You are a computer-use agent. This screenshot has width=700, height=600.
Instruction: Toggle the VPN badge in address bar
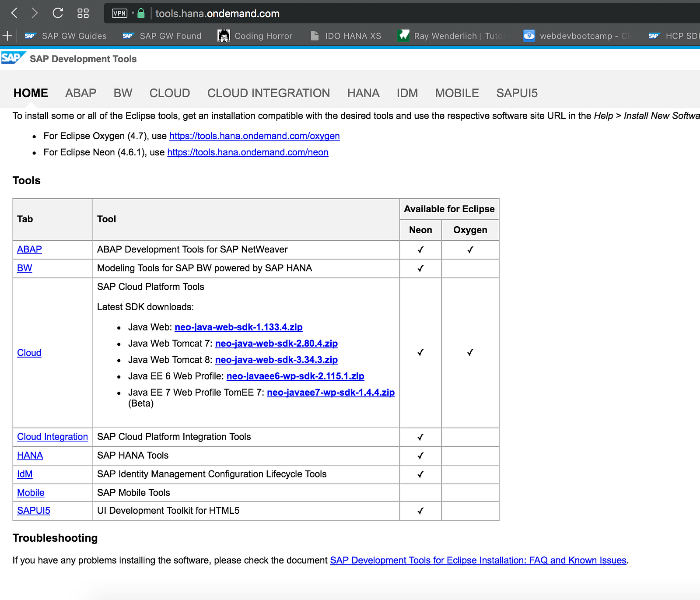click(x=119, y=13)
